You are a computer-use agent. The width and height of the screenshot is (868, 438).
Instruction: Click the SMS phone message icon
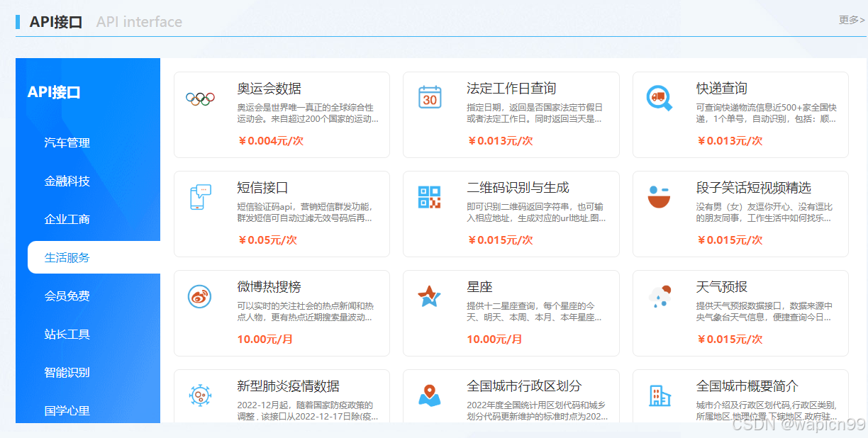[200, 197]
